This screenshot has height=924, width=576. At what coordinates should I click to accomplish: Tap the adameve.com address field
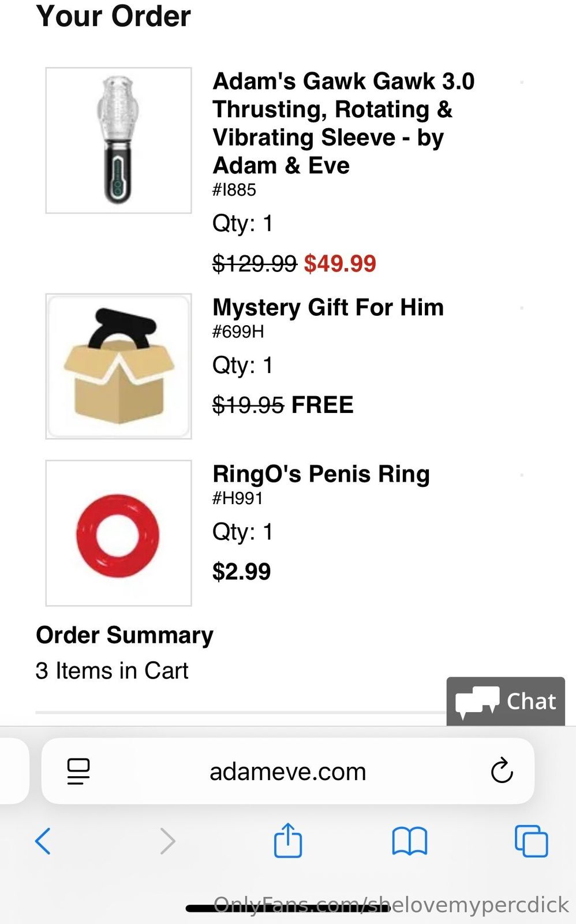coord(287,772)
